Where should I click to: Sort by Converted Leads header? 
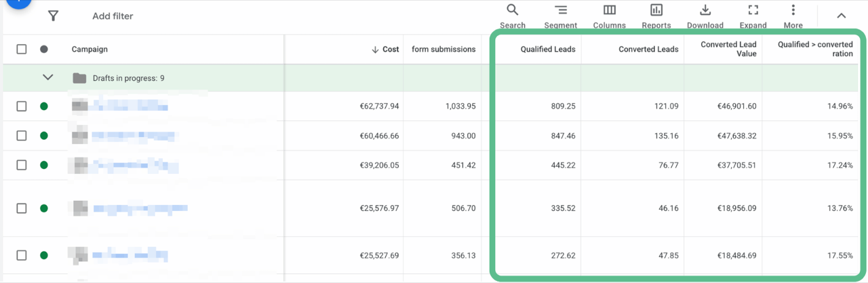click(x=648, y=50)
